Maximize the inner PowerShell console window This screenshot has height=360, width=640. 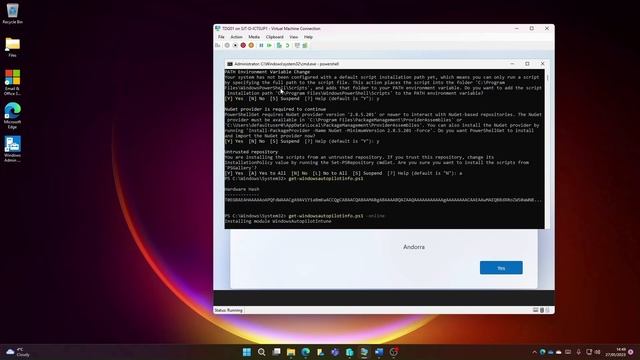(x=527, y=64)
